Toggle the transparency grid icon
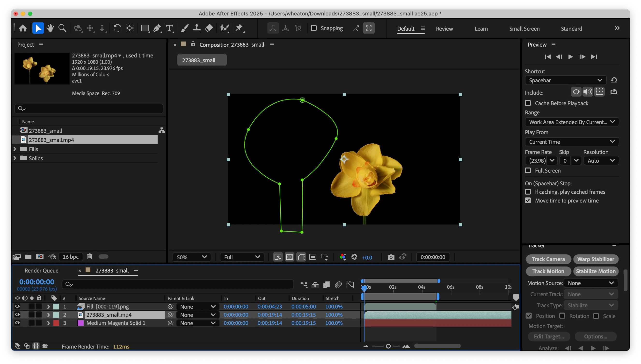641x364 pixels. (289, 257)
